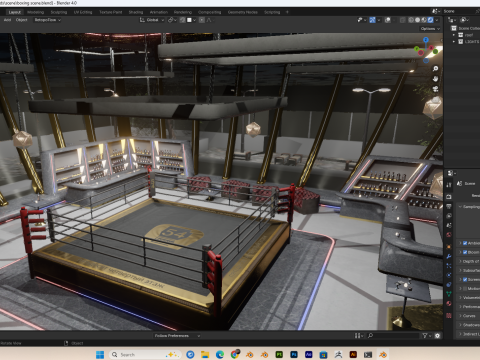Viewport: 480px width, 360px height.
Task: Open the Object menu
Action: (x=22, y=20)
